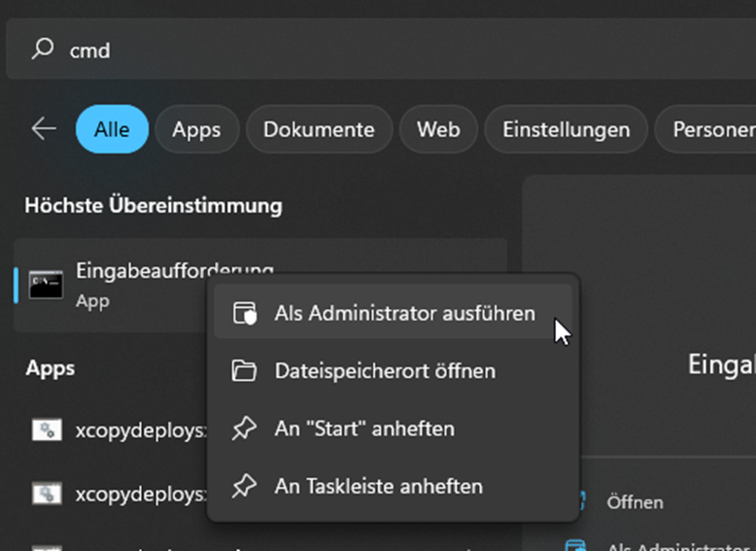Open the Dokumente filter tab

(319, 129)
